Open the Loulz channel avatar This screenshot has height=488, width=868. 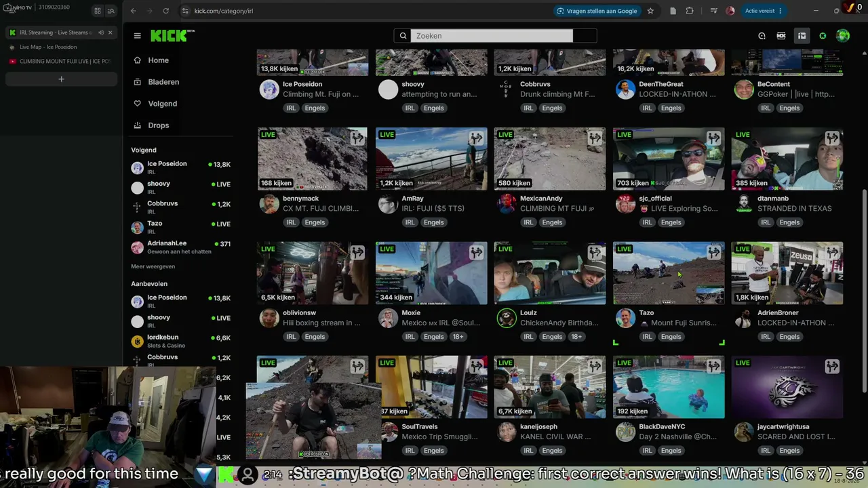tap(507, 318)
